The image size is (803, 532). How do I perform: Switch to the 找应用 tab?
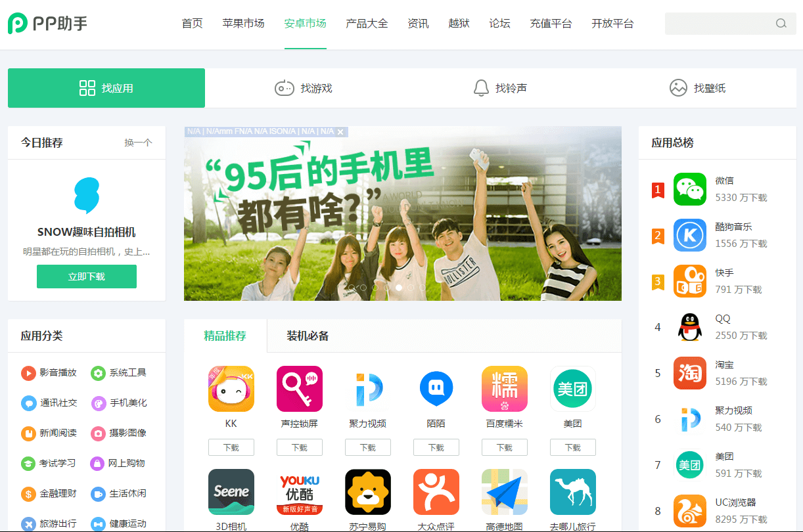click(x=106, y=88)
